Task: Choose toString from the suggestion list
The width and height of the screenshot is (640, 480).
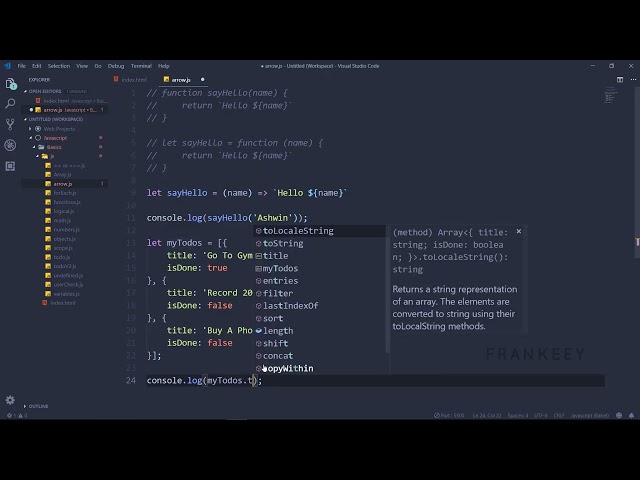Action: click(319, 244)
